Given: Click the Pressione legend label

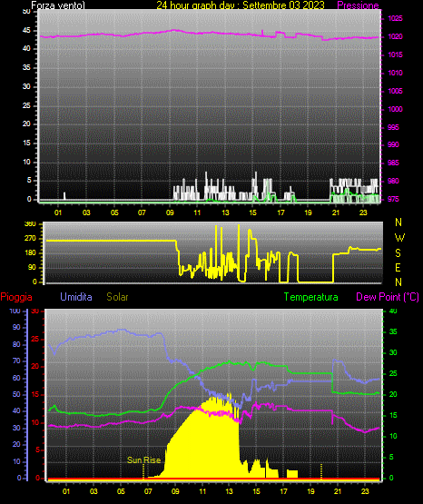Looking at the screenshot, I should tap(358, 5).
